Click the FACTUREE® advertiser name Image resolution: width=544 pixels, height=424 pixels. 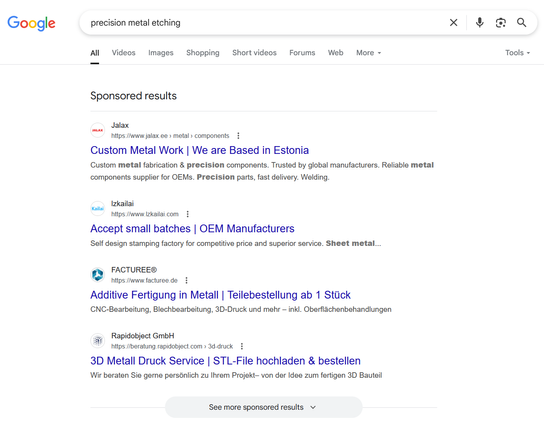[134, 270]
